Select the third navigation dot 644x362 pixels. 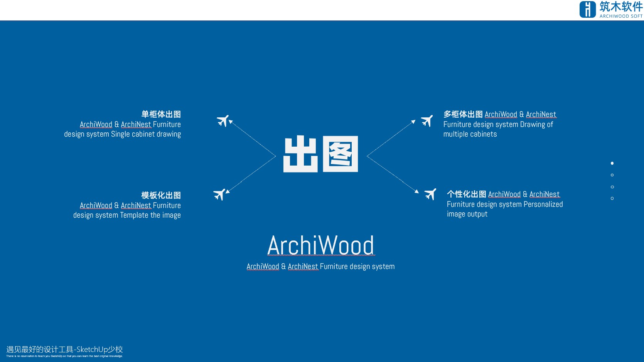point(612,187)
